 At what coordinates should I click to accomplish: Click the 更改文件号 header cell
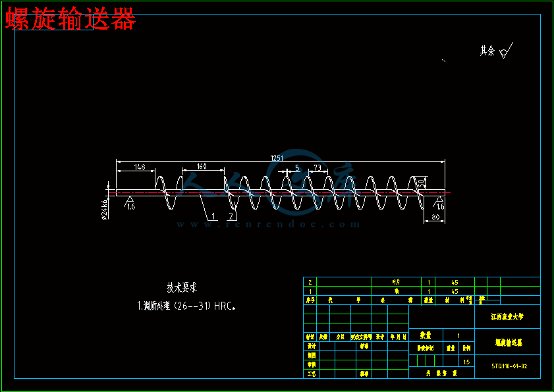pyautogui.click(x=361, y=337)
